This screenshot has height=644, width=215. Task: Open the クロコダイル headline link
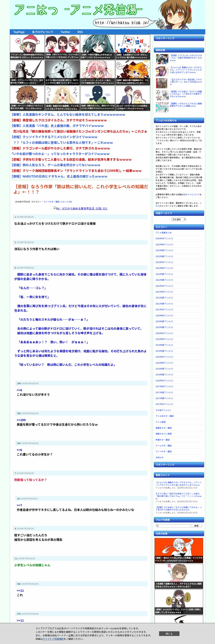coord(59,120)
